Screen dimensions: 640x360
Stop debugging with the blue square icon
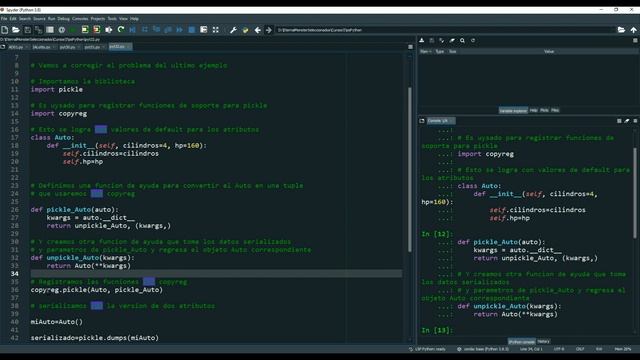pos(191,30)
